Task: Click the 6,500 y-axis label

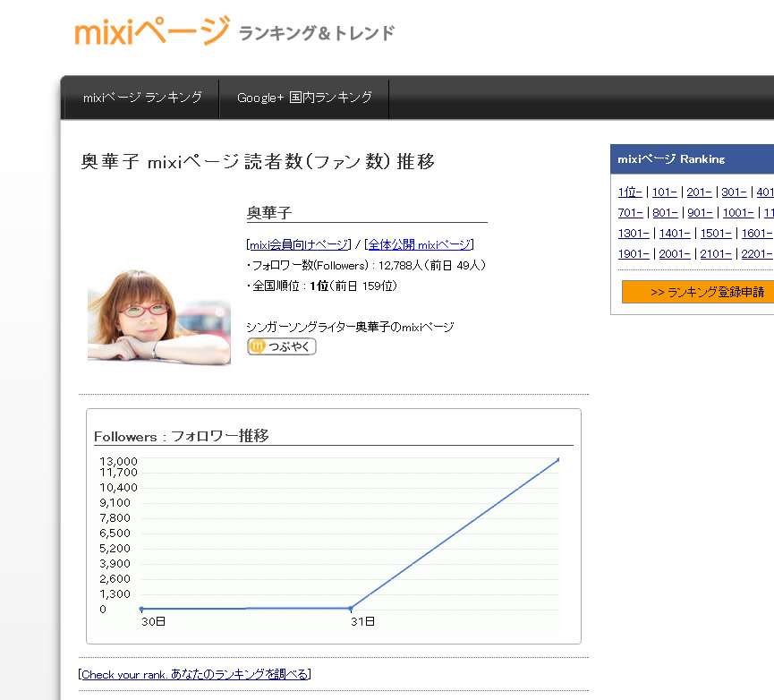Action: tap(115, 534)
